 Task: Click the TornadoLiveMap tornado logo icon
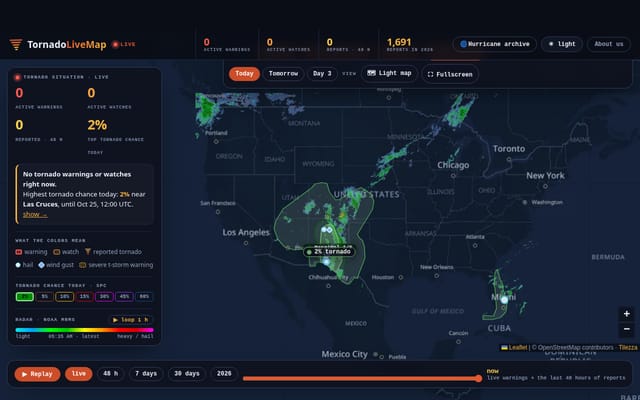click(x=16, y=44)
